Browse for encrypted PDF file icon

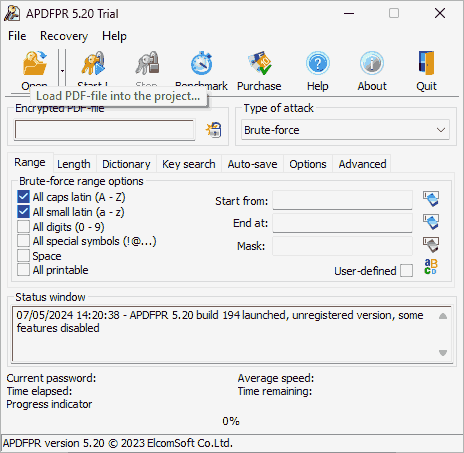pos(214,130)
